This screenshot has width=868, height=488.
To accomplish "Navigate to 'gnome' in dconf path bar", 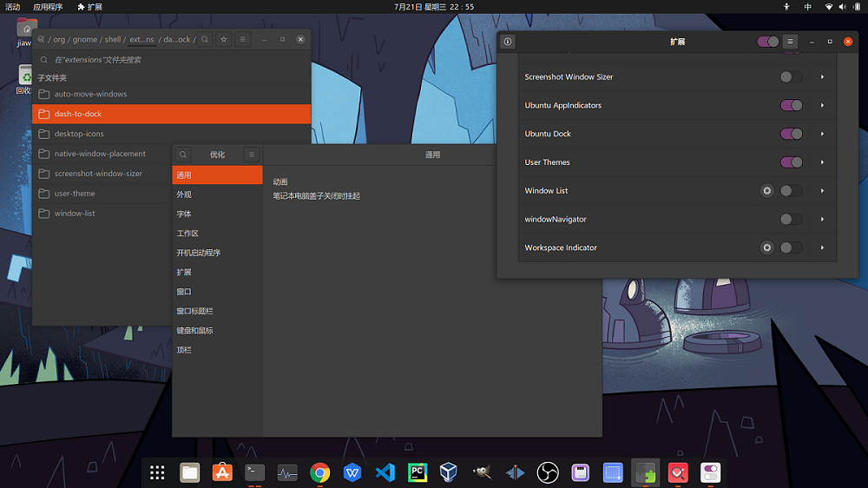I will coord(85,39).
